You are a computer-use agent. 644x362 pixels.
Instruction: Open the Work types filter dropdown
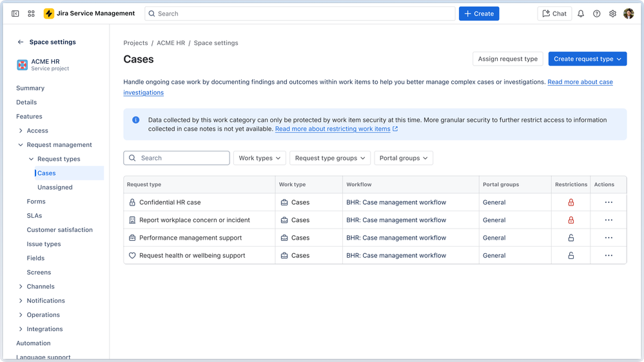(260, 158)
